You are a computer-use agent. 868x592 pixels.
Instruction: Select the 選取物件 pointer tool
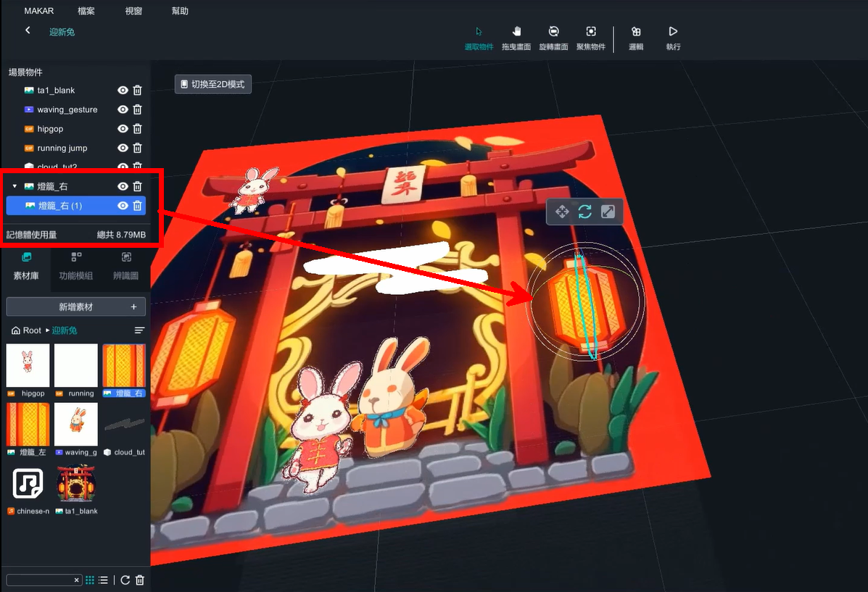[479, 38]
